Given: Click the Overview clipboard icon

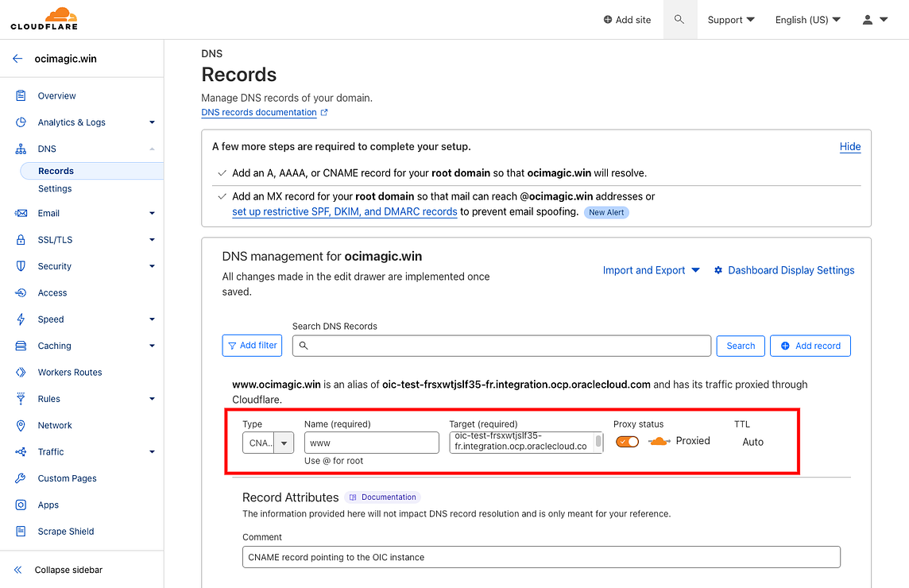Looking at the screenshot, I should [21, 95].
